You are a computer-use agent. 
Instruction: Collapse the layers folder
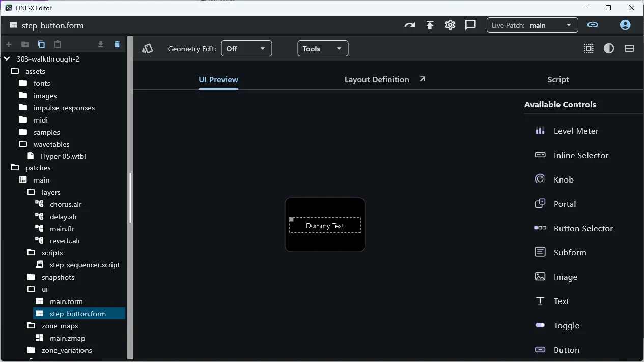coord(31,192)
